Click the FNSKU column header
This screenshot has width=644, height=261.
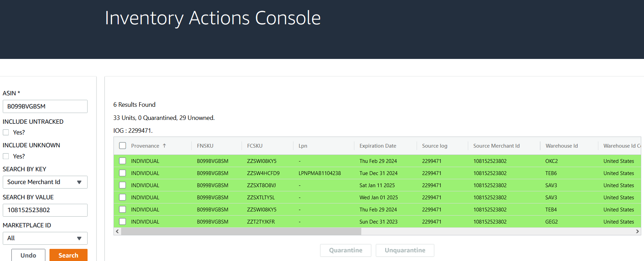[205, 146]
